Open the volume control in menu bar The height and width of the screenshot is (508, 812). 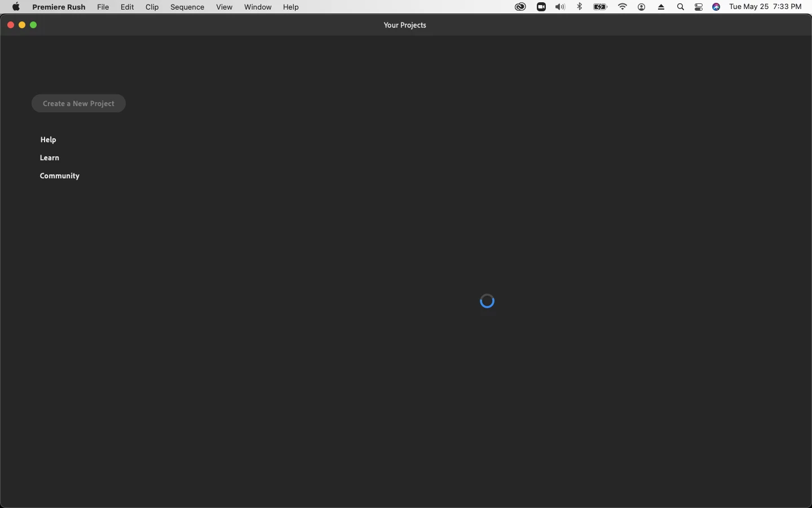[x=560, y=7]
